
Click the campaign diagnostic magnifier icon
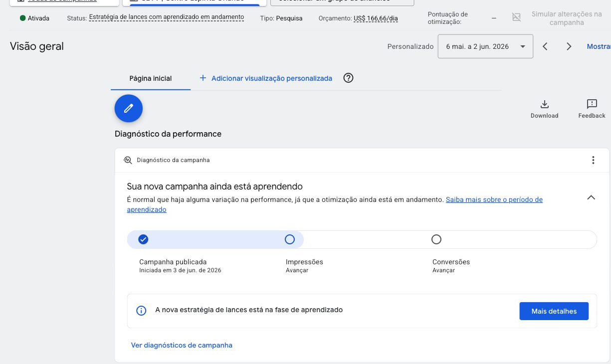point(128,160)
